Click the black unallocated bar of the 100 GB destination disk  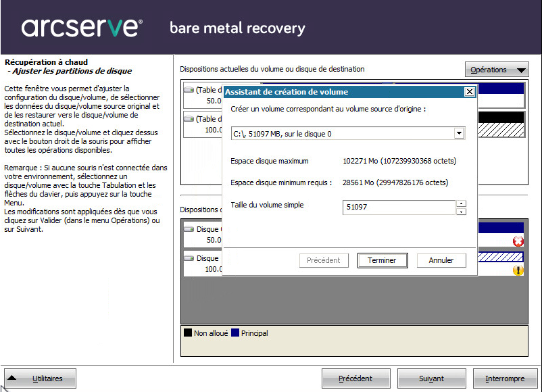click(x=501, y=118)
